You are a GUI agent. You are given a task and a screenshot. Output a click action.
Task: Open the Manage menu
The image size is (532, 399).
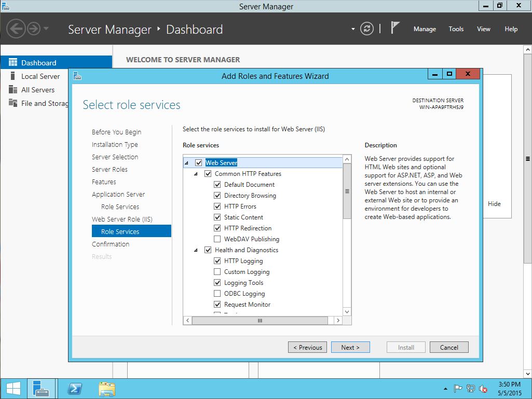(x=425, y=29)
